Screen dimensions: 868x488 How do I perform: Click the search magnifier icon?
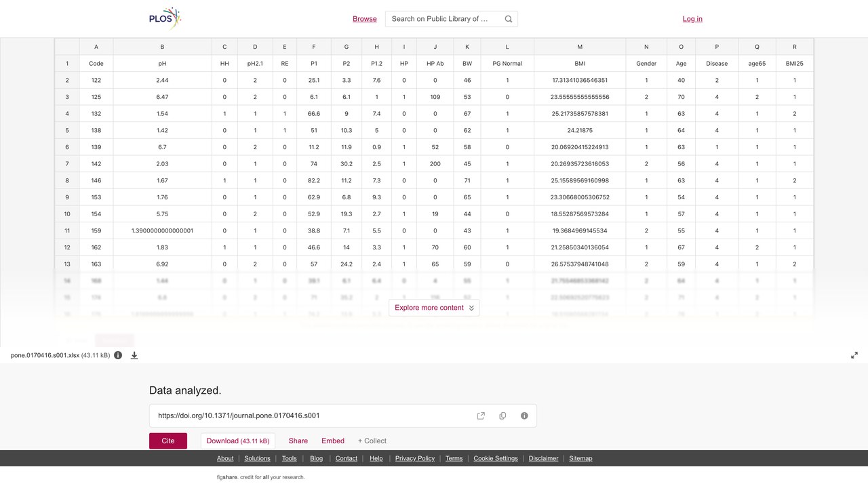(x=509, y=19)
